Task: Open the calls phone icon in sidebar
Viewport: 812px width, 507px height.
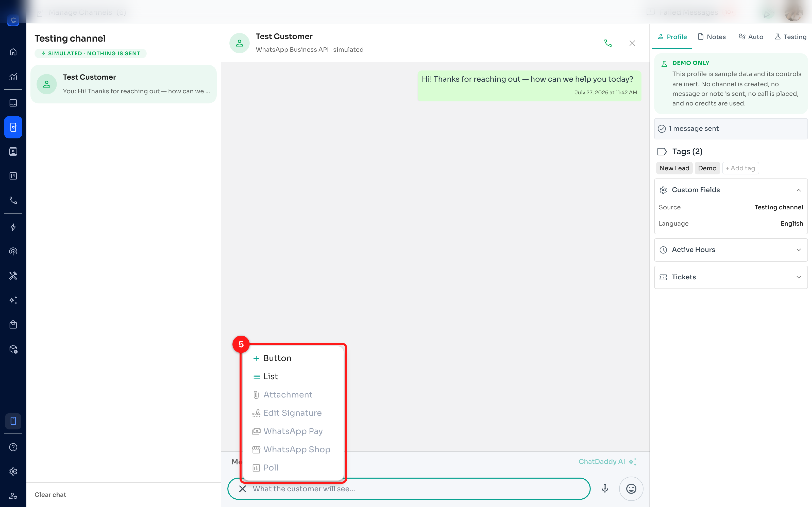Action: coord(13,200)
